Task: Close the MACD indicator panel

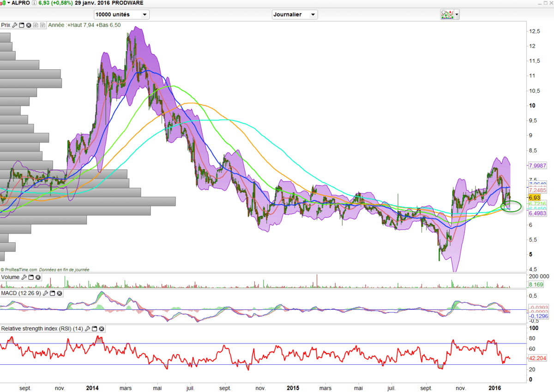Action: 59,293
